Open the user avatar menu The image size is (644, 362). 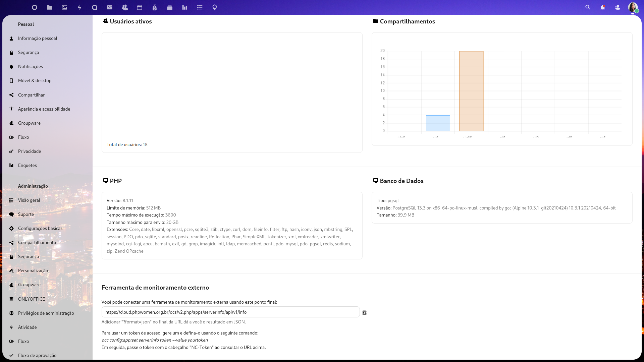(633, 7)
